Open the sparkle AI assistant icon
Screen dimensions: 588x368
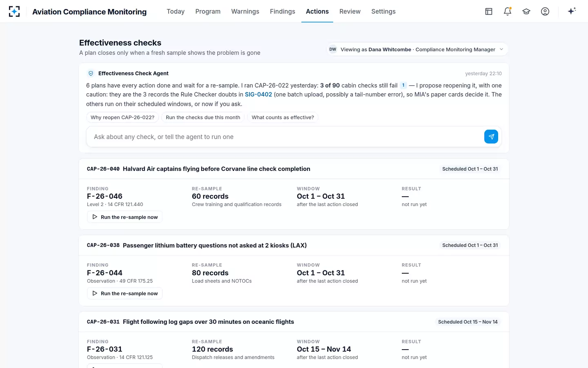click(x=572, y=11)
